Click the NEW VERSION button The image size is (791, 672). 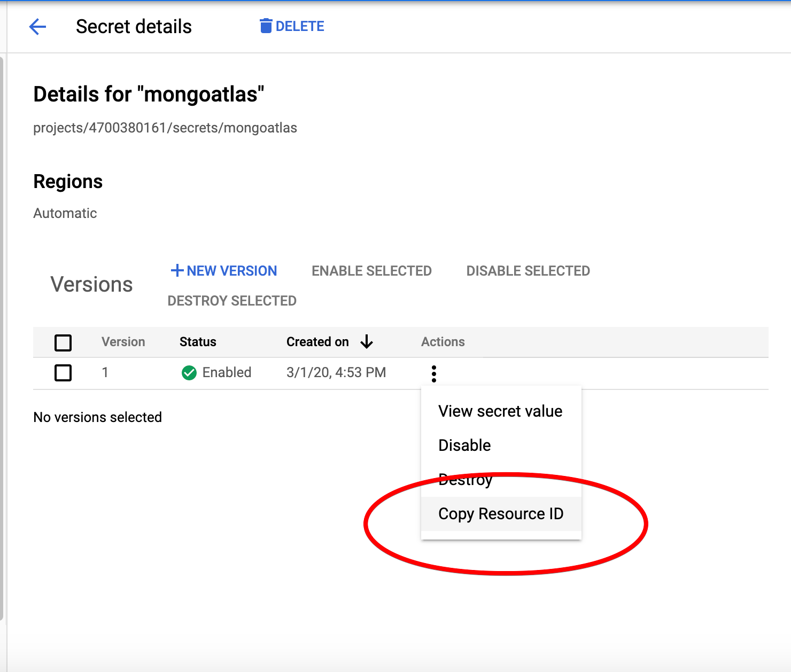[223, 270]
